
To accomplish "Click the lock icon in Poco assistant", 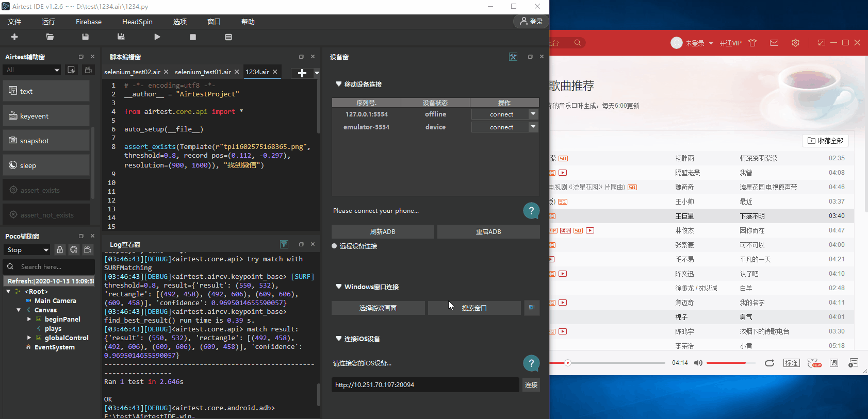I will (x=60, y=249).
